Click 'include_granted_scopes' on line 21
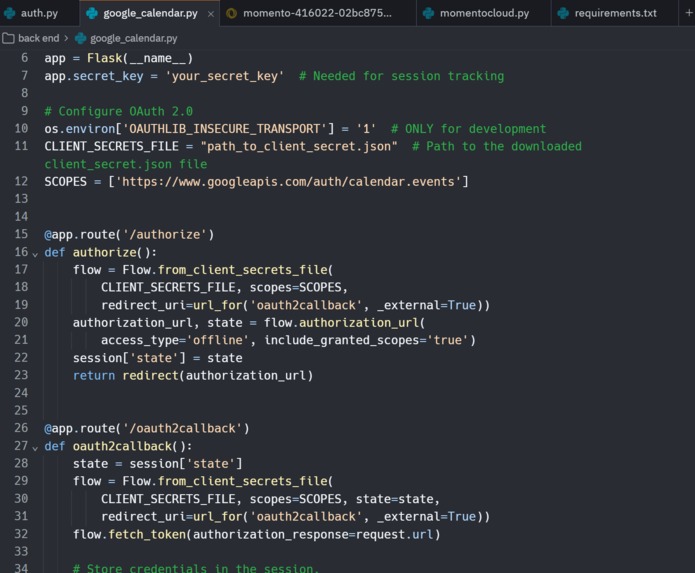The image size is (695, 573). pyautogui.click(x=341, y=340)
